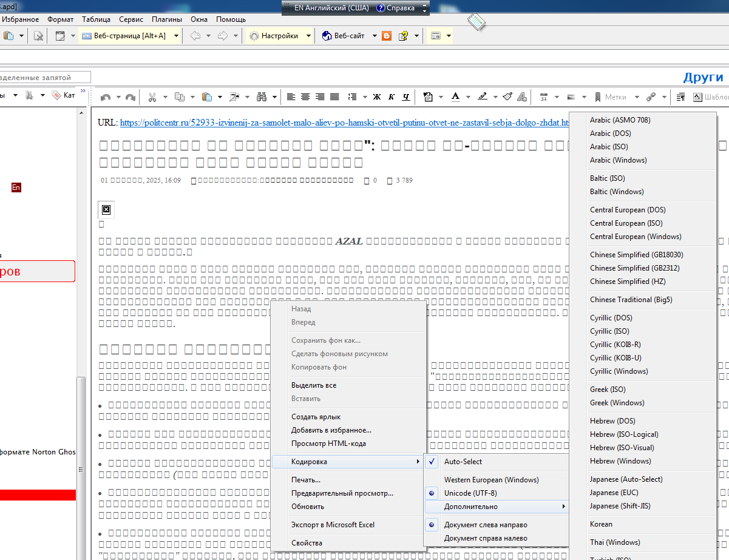Open the Веб-страница [Alt+A] dropdown
The height and width of the screenshot is (560, 729).
(x=177, y=36)
